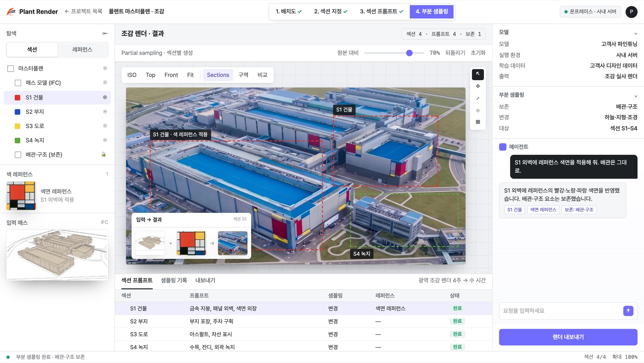The height and width of the screenshot is (363, 644).
Task: Activate the pan/move tool icon
Action: pos(478,86)
